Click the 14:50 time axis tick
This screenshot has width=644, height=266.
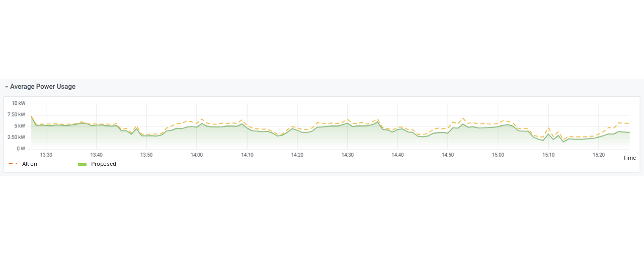point(448,155)
